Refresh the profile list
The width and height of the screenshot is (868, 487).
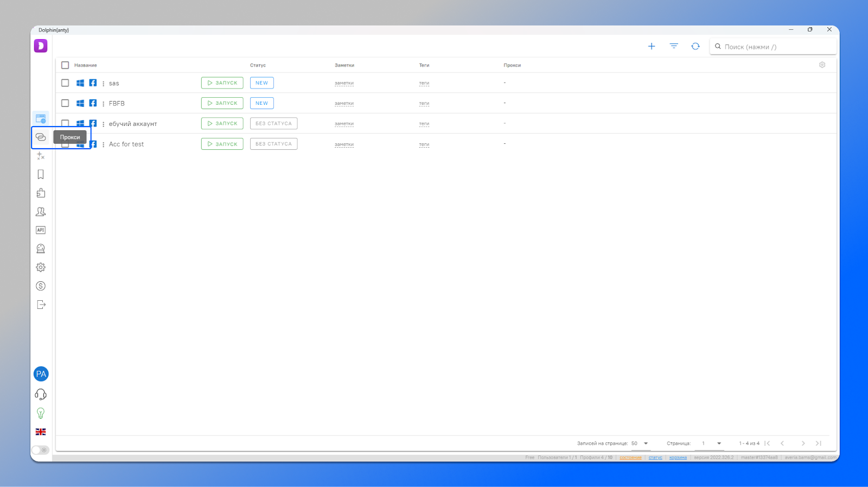pyautogui.click(x=695, y=47)
